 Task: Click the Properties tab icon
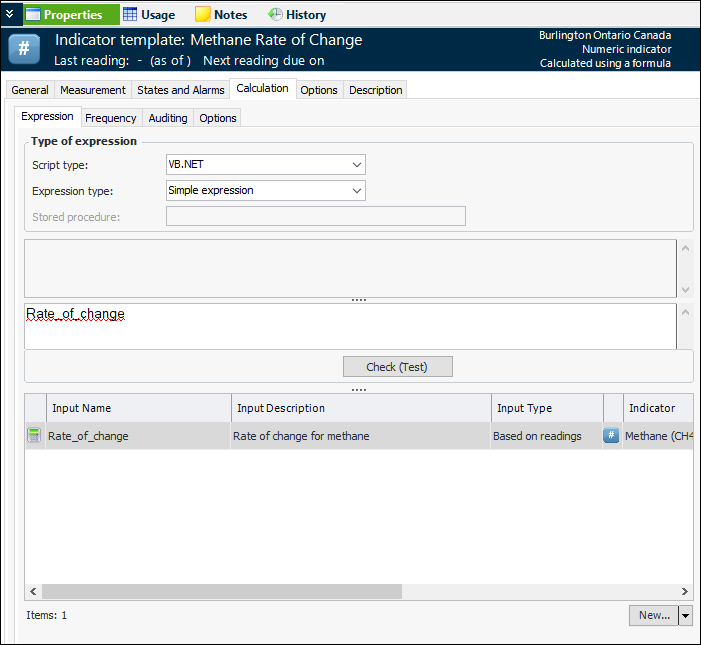click(33, 15)
